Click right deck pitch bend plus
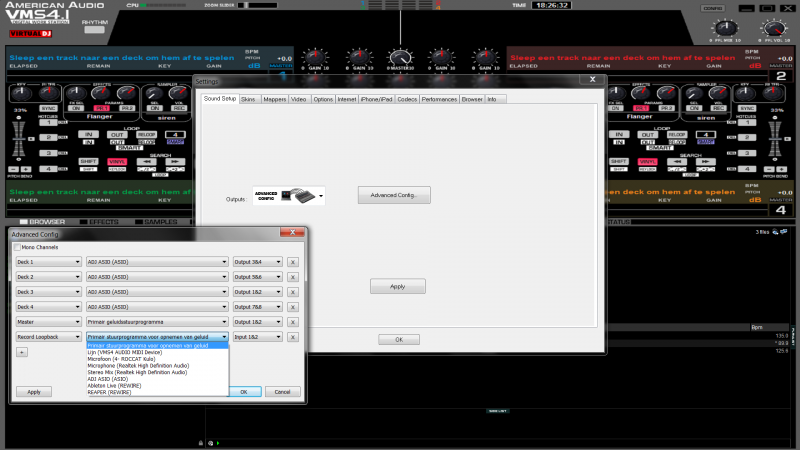 click(781, 169)
